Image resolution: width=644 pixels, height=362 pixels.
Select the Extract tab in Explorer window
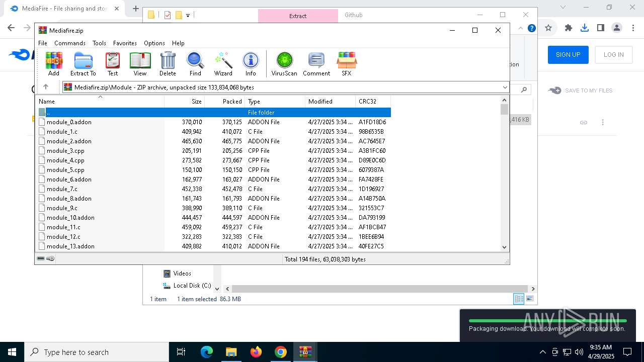click(x=298, y=16)
